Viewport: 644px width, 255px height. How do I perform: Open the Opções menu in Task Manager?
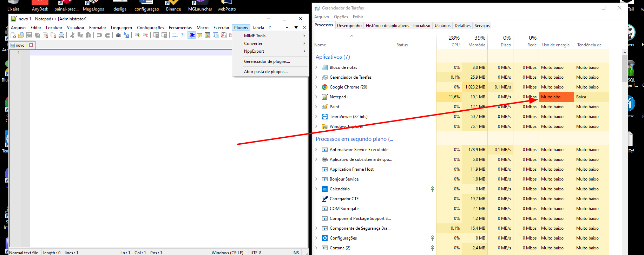(341, 17)
